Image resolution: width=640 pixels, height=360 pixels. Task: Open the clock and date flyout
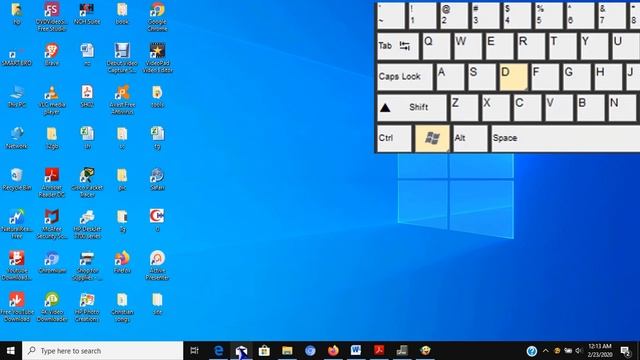click(x=600, y=351)
